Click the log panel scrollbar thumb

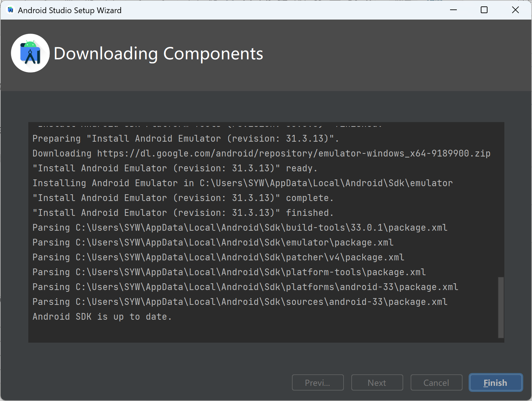(501, 307)
